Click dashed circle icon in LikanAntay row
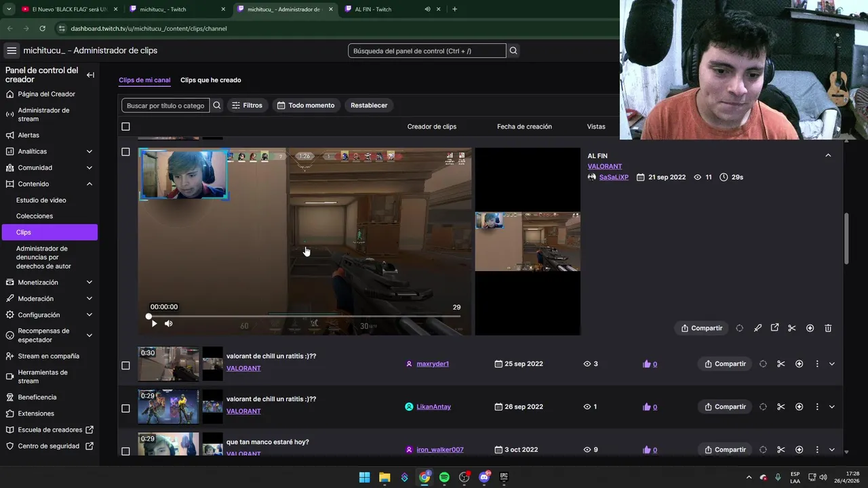The width and height of the screenshot is (868, 488). (763, 407)
